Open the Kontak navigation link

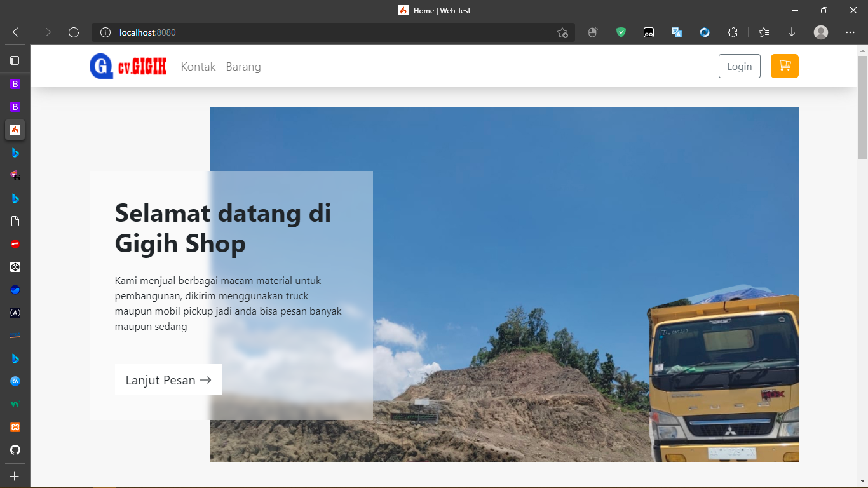[198, 66]
